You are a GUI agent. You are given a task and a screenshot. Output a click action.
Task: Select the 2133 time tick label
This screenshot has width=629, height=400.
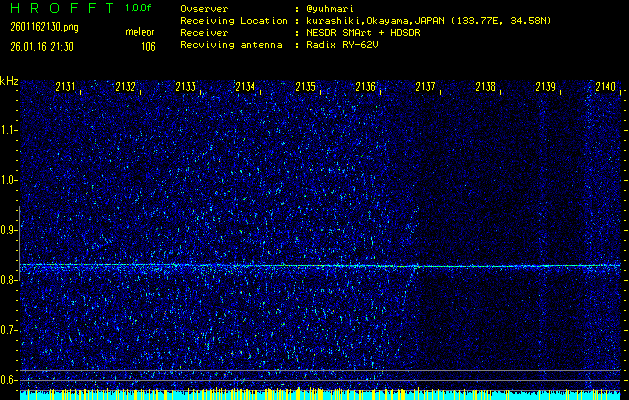186,87
